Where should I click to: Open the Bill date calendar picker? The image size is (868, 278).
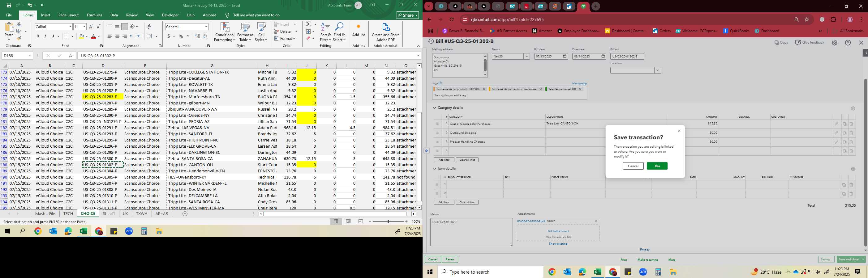coord(565,57)
